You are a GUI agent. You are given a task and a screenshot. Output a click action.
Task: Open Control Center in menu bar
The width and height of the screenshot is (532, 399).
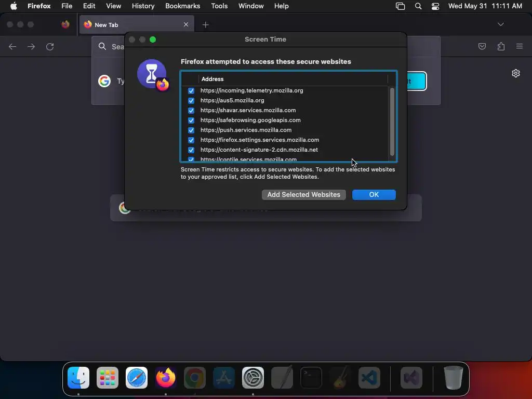pos(435,6)
